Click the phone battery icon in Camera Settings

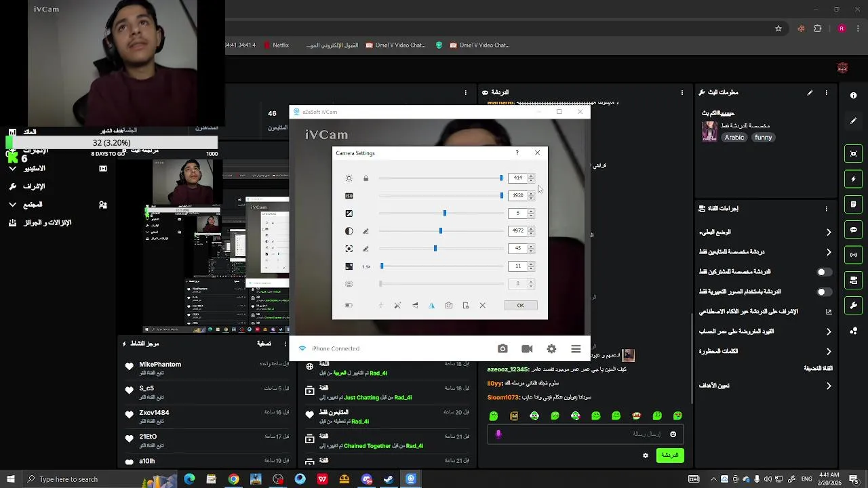coord(349,306)
